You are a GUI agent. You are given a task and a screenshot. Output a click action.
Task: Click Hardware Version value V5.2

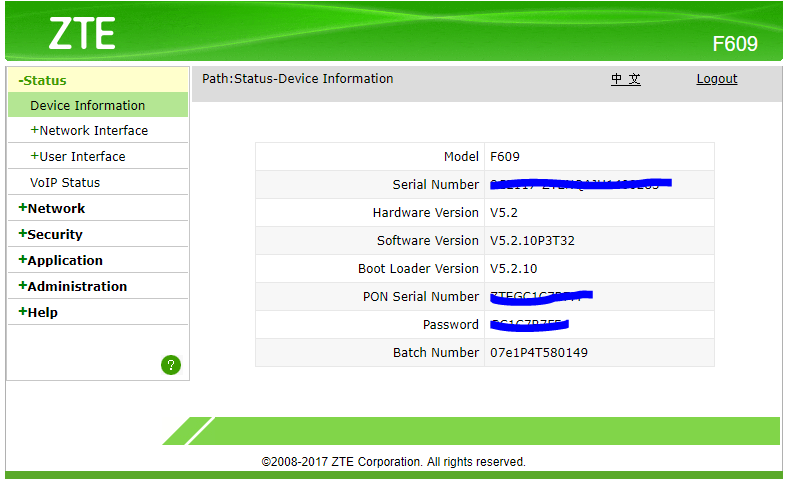pyautogui.click(x=503, y=213)
